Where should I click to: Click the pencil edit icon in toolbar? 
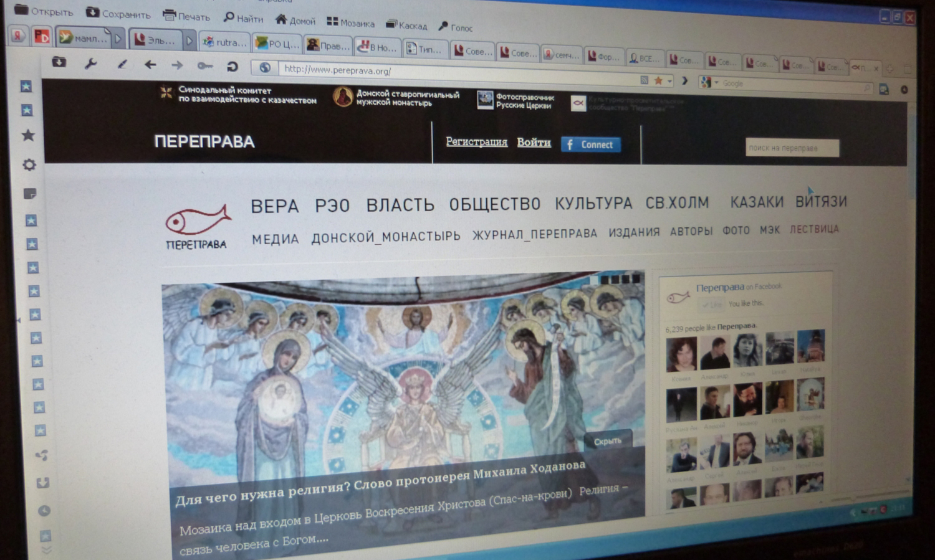point(122,64)
